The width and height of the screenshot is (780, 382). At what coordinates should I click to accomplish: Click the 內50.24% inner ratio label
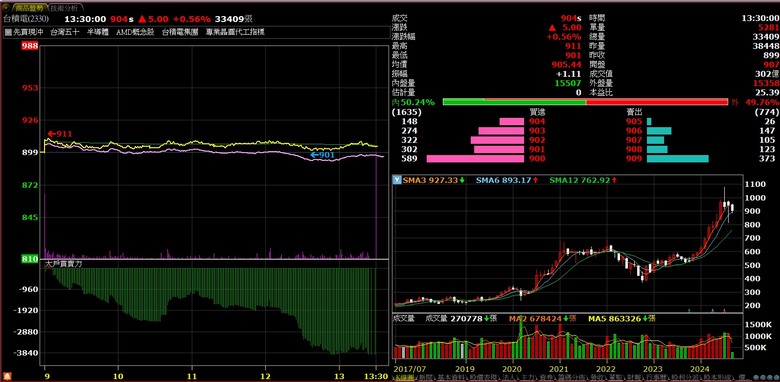pyautogui.click(x=413, y=102)
